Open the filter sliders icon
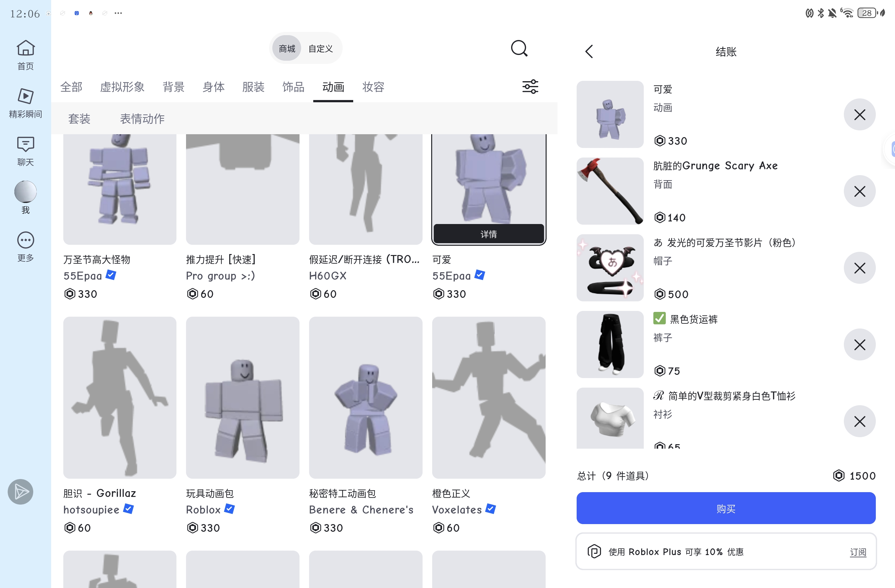 [x=530, y=87]
